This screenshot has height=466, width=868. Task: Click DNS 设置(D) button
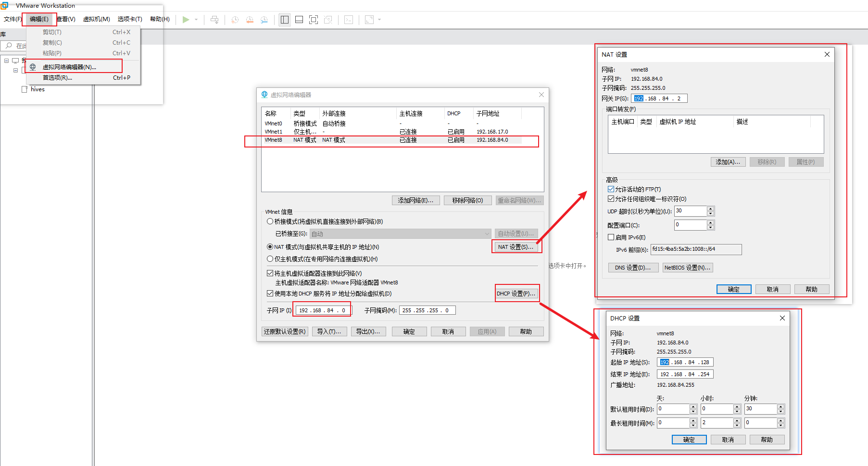[x=633, y=268]
